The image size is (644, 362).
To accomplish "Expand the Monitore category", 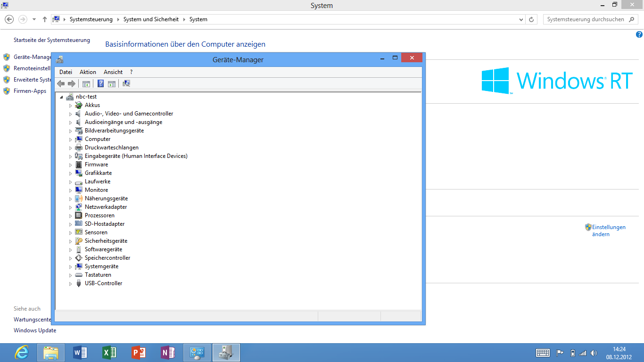I will pos(71,190).
